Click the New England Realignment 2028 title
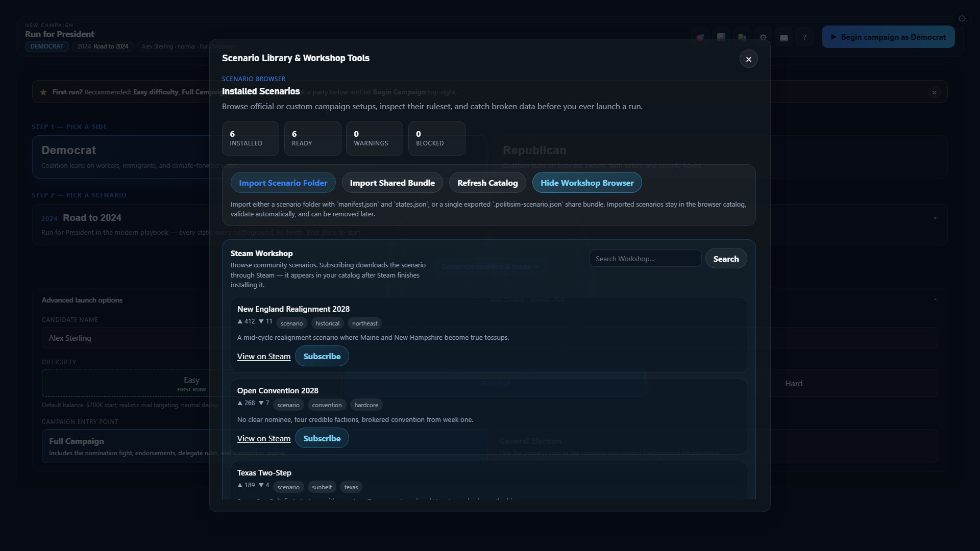This screenshot has width=980, height=551. (x=293, y=309)
